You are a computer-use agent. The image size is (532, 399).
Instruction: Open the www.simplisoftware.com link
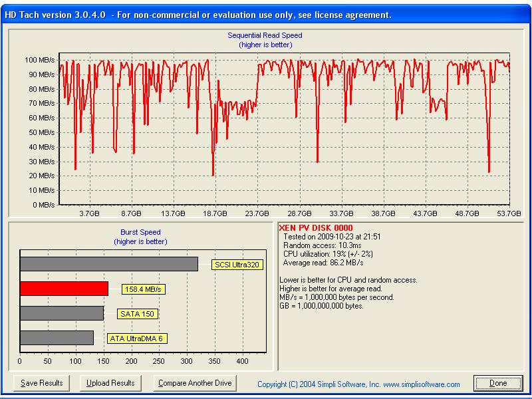point(422,384)
